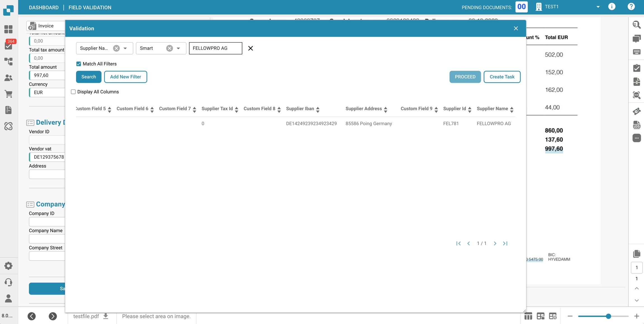
Task: Click the Search button
Action: coord(89,77)
